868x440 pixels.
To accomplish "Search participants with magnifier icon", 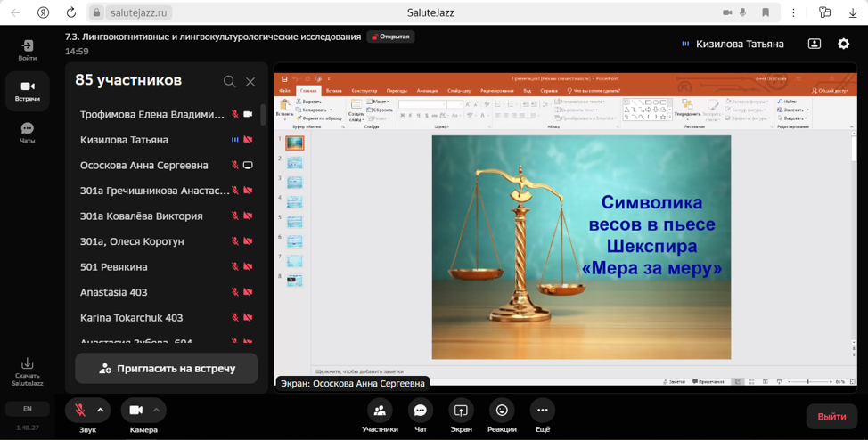I will click(229, 82).
